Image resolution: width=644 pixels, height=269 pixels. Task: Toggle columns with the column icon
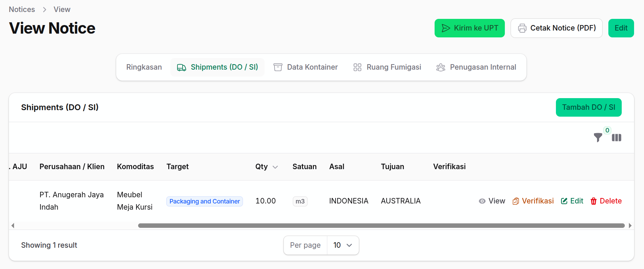pos(617,138)
